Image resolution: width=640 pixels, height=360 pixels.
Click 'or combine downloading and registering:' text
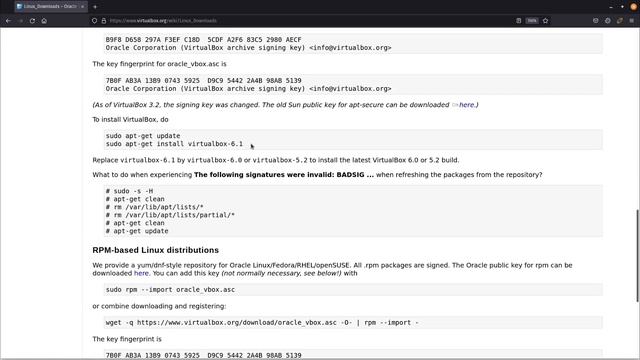(159, 306)
